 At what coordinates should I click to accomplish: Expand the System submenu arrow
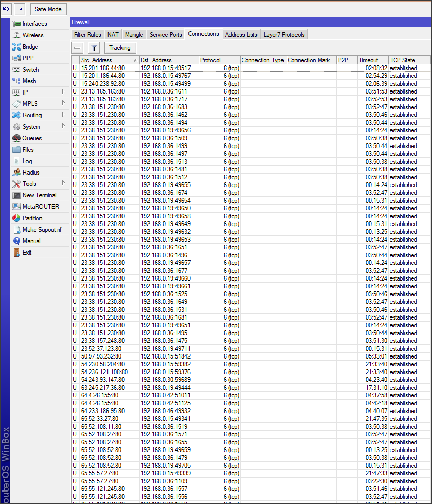(63, 126)
